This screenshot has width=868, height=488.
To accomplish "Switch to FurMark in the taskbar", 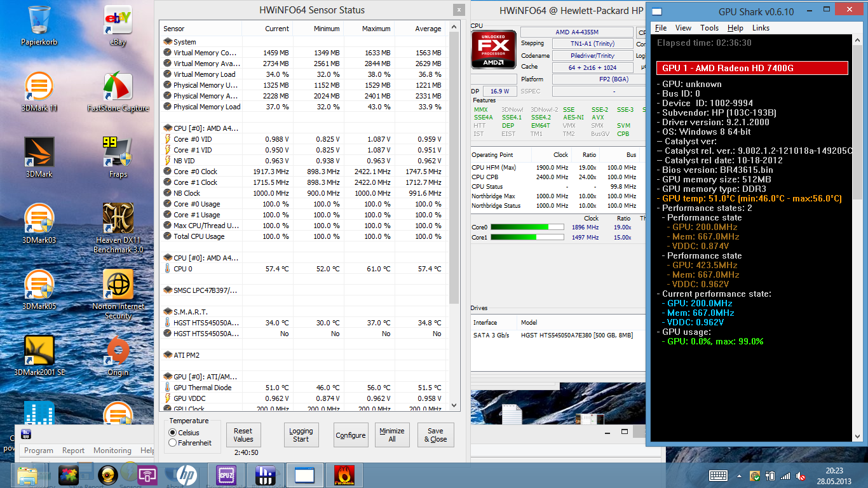I will pos(344,475).
